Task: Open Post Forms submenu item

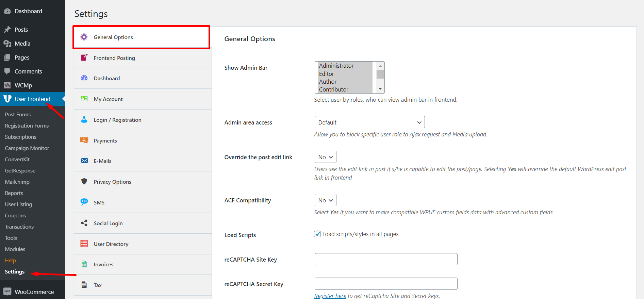Action: [18, 115]
